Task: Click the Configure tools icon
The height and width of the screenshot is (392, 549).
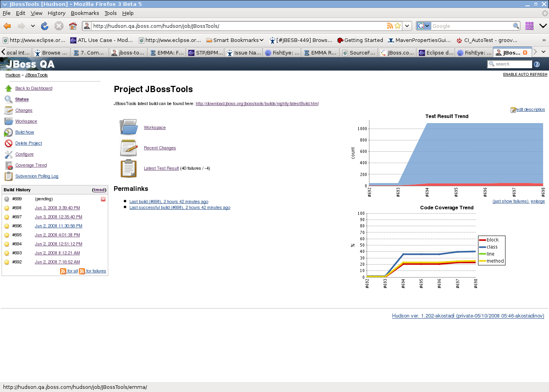Action: point(9,154)
